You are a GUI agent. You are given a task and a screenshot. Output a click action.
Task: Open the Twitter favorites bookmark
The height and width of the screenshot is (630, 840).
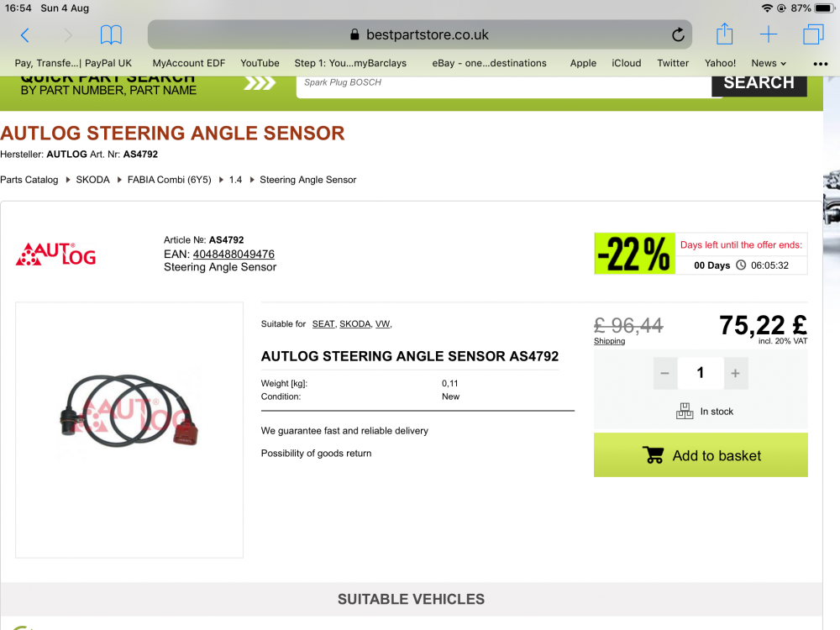point(673,63)
